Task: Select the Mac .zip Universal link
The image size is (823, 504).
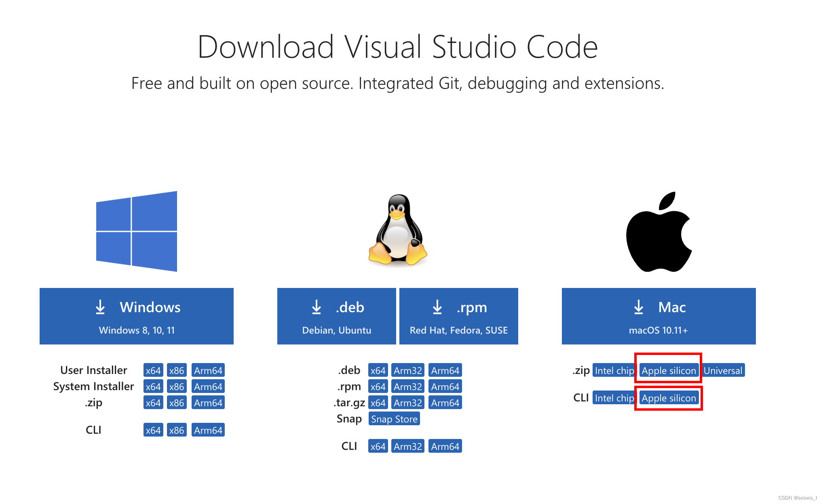Action: point(723,370)
